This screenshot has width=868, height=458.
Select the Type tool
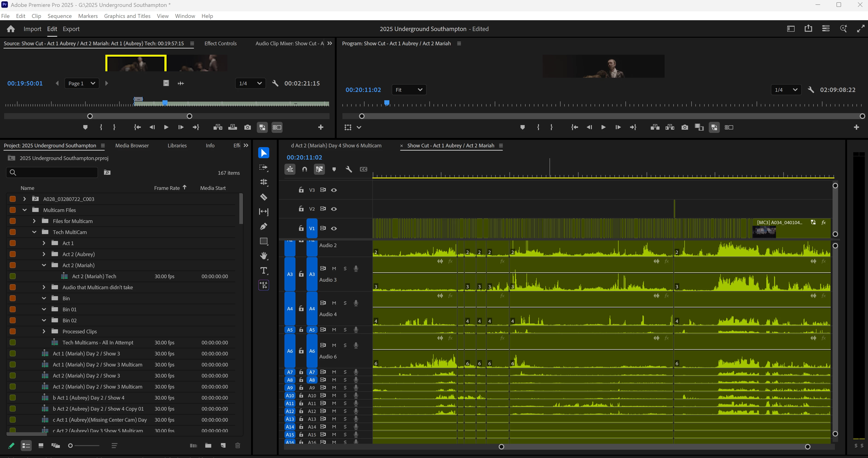pos(263,270)
